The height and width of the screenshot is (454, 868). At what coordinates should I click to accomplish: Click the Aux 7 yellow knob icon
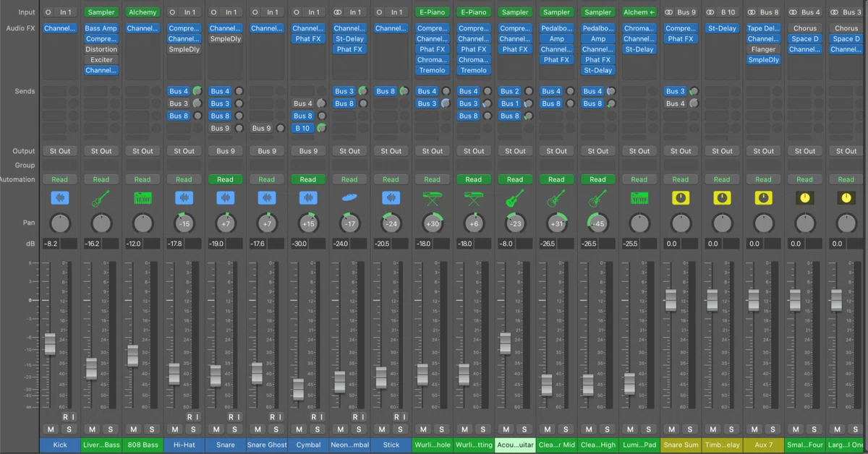click(763, 198)
